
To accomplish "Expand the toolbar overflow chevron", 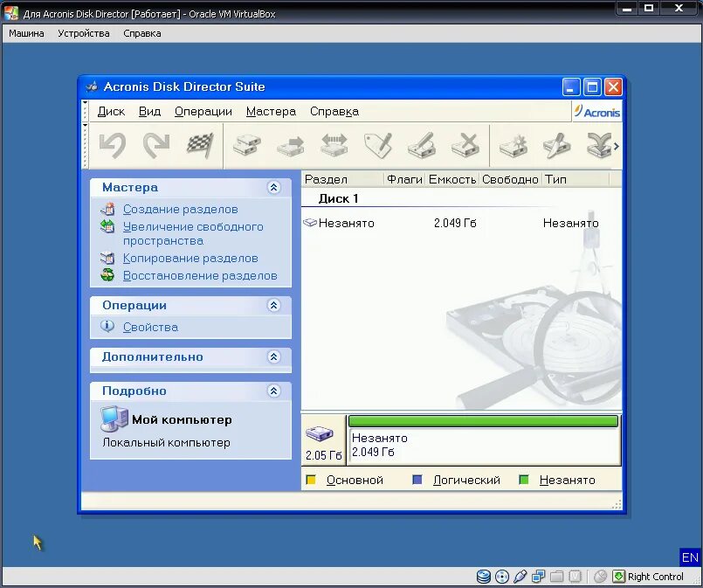I will coord(617,146).
